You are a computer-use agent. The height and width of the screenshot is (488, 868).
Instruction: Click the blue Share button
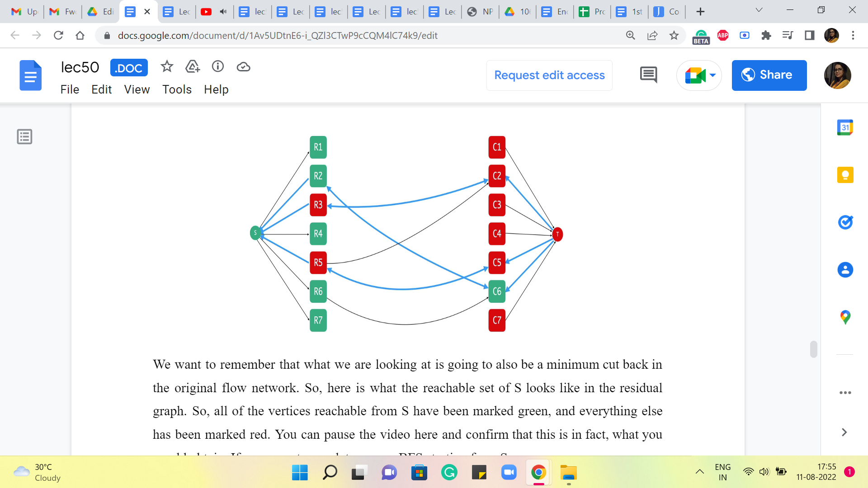coord(769,75)
